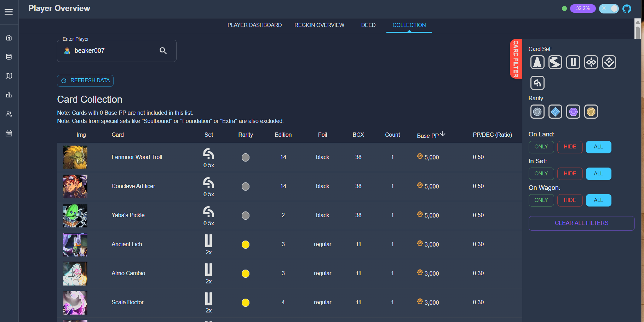This screenshot has width=644, height=322.
Task: Select the COLLECTION tab
Action: (x=409, y=25)
